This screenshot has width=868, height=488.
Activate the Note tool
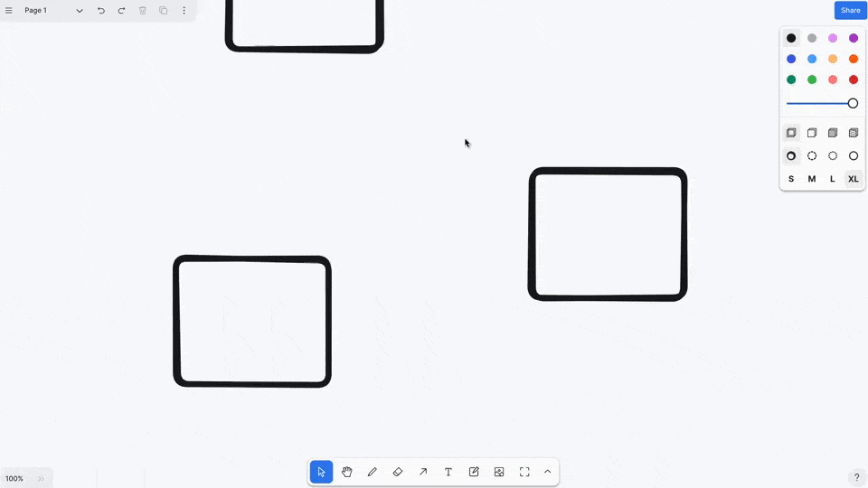(474, 472)
